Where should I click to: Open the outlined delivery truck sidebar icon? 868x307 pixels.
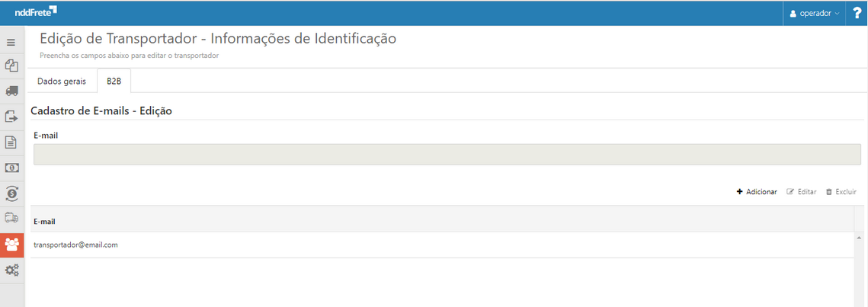click(x=11, y=218)
